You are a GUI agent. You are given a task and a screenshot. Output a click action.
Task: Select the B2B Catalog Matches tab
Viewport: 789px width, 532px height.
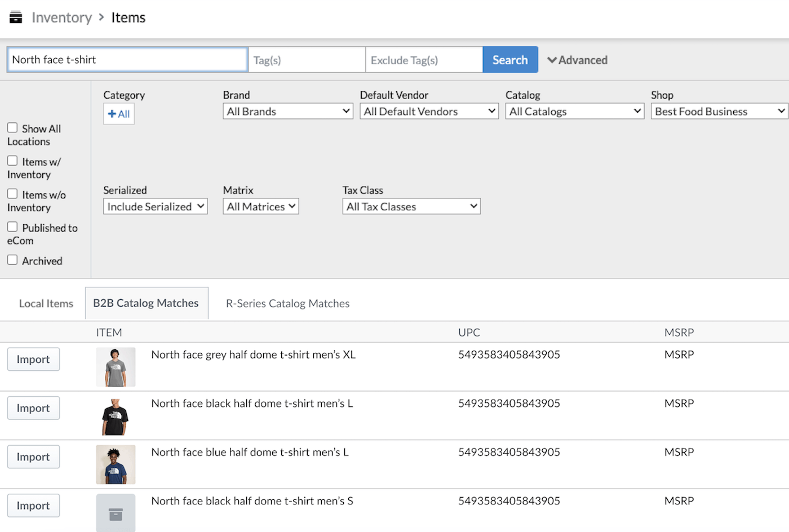click(147, 303)
